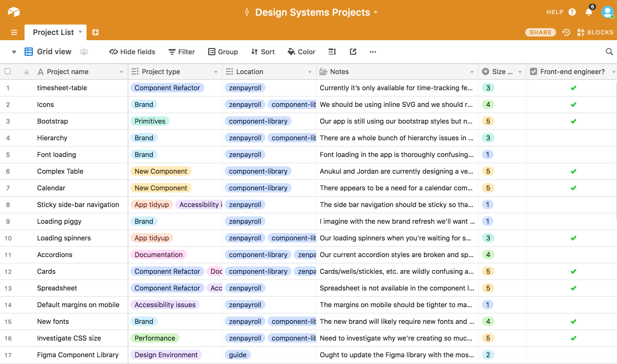This screenshot has height=364, width=617.
Task: Add a new table with plus icon
Action: click(95, 32)
